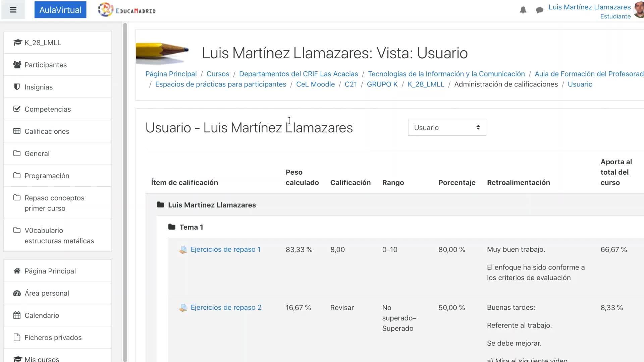Open the messages speech bubble icon
Viewport: 644px width, 362px height.
coord(539,10)
